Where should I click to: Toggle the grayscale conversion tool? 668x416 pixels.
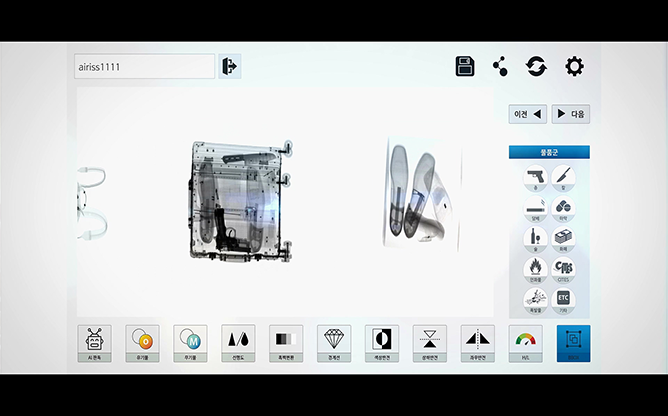click(286, 344)
